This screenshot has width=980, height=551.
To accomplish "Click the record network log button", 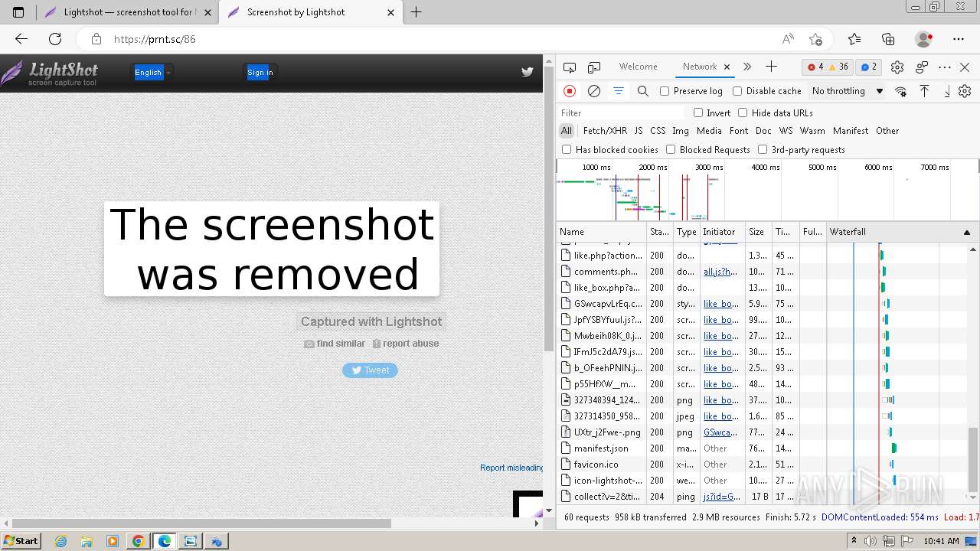I will 570,91.
